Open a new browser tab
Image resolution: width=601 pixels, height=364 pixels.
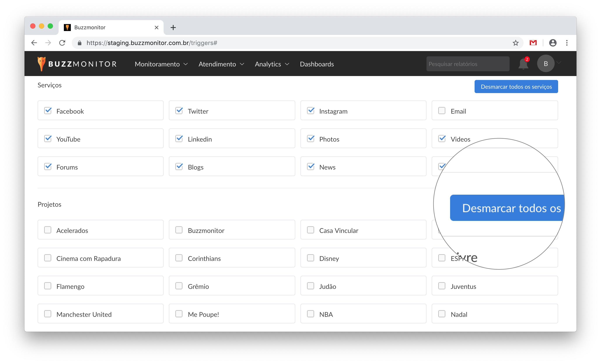(173, 28)
